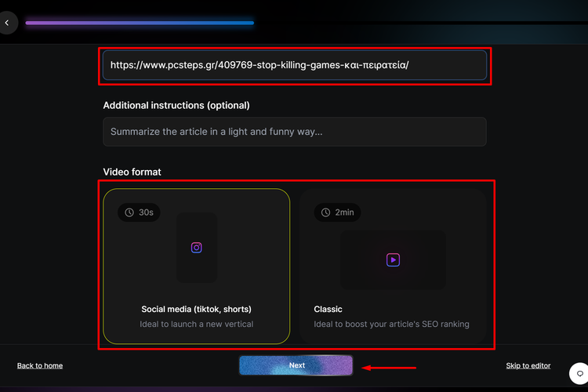Click the Next button

click(x=296, y=365)
